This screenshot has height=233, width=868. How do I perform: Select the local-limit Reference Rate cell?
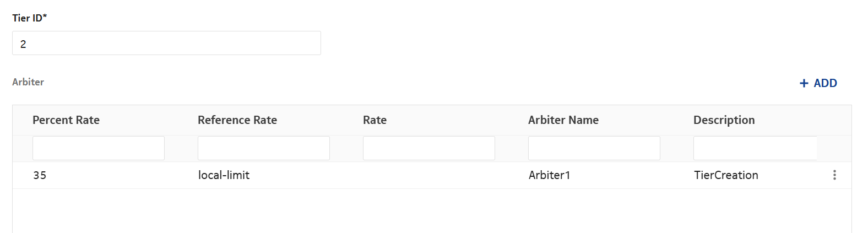[x=224, y=175]
